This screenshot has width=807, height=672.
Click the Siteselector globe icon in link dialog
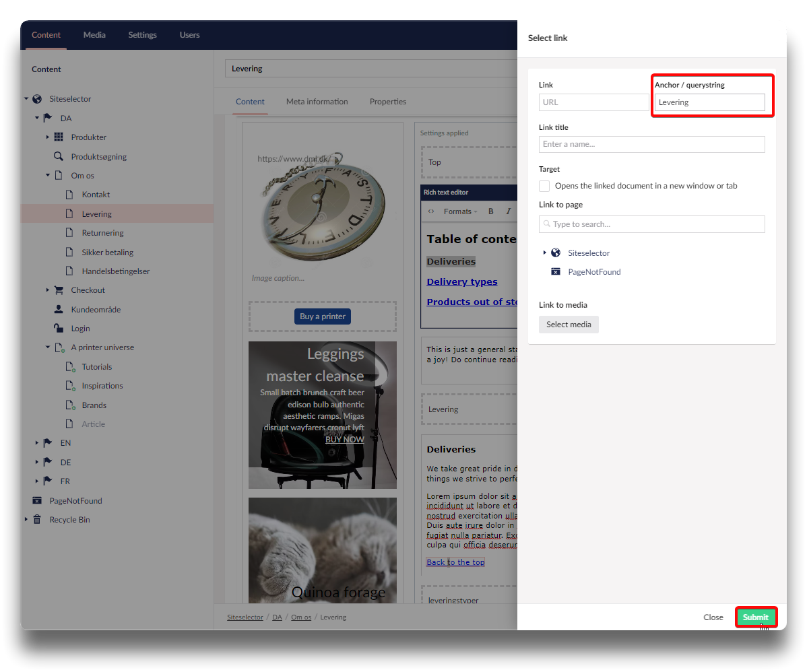pos(556,253)
